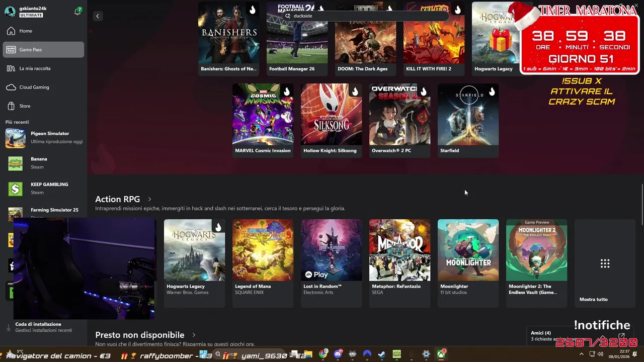
Task: Expand Presto non disponibile chevron
Action: (194, 335)
